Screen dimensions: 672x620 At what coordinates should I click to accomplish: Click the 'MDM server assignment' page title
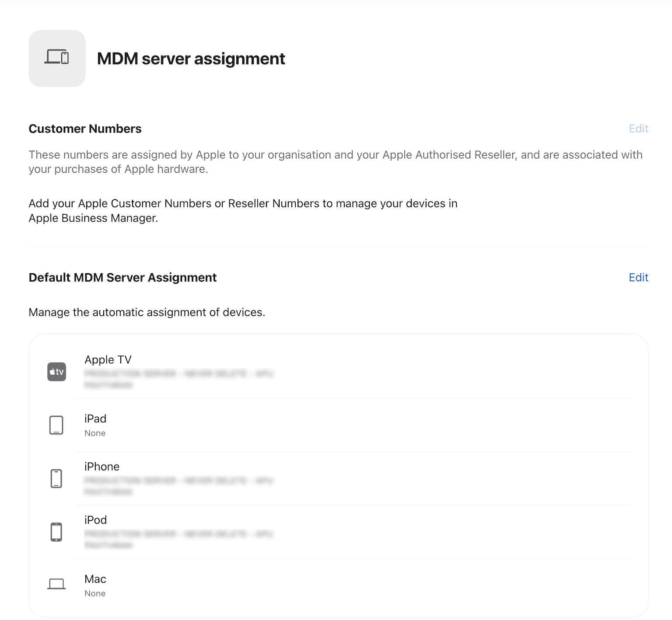tap(191, 59)
